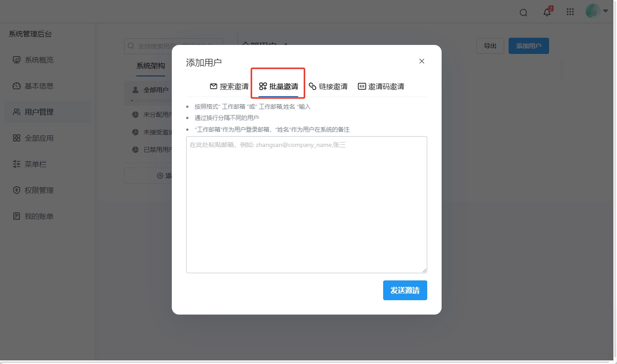The image size is (617, 364).
Task: Select the 已禁用用户 tree item
Action: (153, 150)
